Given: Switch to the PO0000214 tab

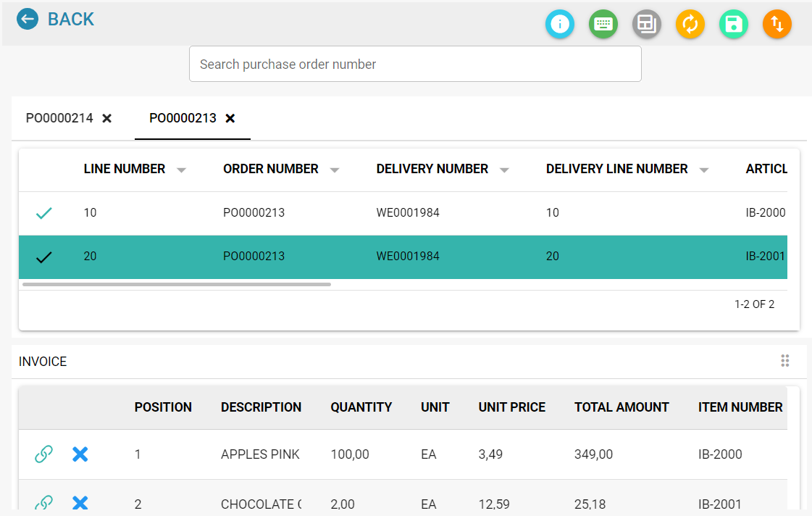Looking at the screenshot, I should (59, 118).
